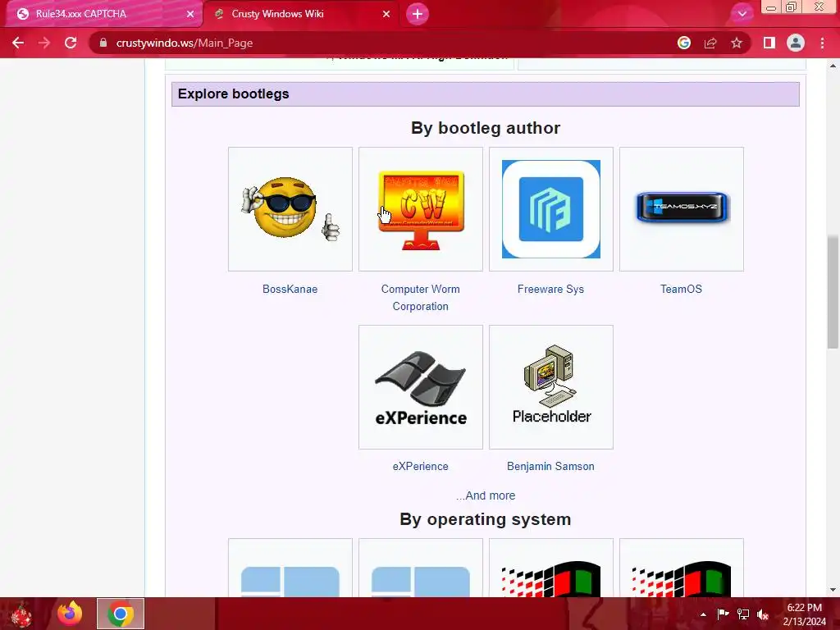Image resolution: width=840 pixels, height=630 pixels.
Task: Open Action Center flag icon
Action: pos(723,614)
